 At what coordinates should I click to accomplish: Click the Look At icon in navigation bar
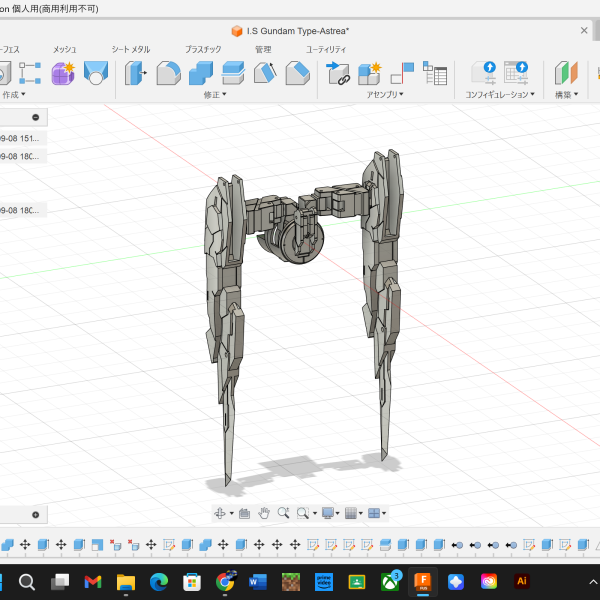[x=244, y=513]
